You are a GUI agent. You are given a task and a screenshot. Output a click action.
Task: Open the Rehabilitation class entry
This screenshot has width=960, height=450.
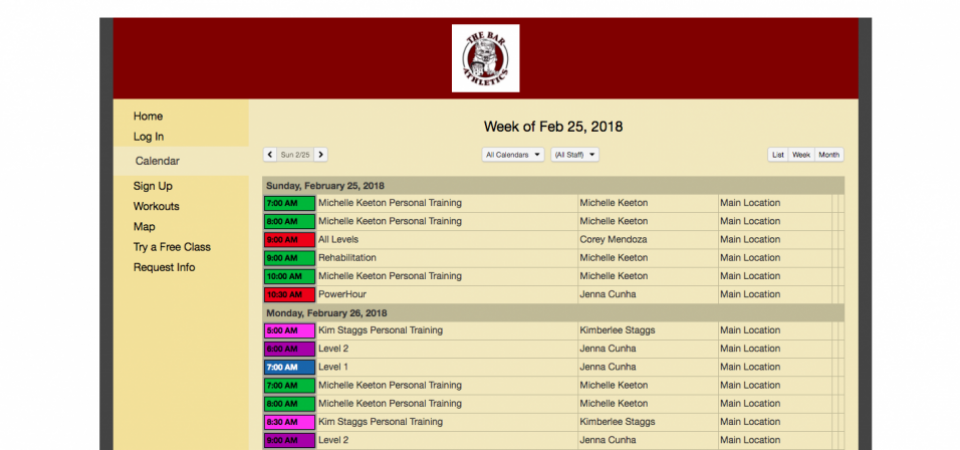tap(347, 258)
